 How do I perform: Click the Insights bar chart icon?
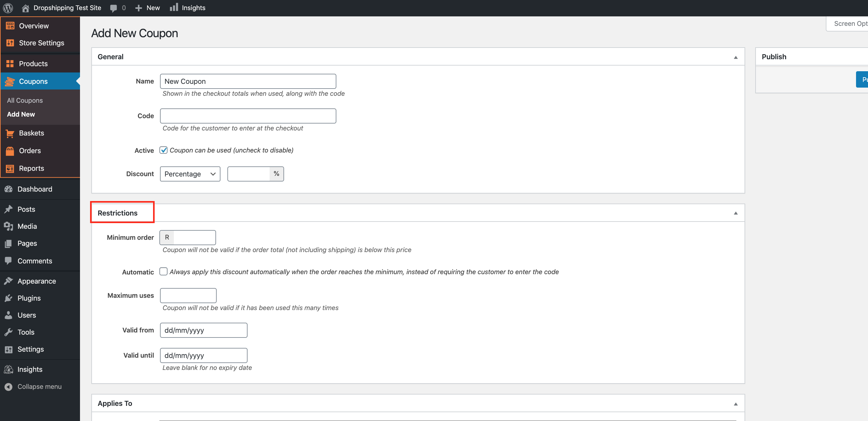(174, 8)
